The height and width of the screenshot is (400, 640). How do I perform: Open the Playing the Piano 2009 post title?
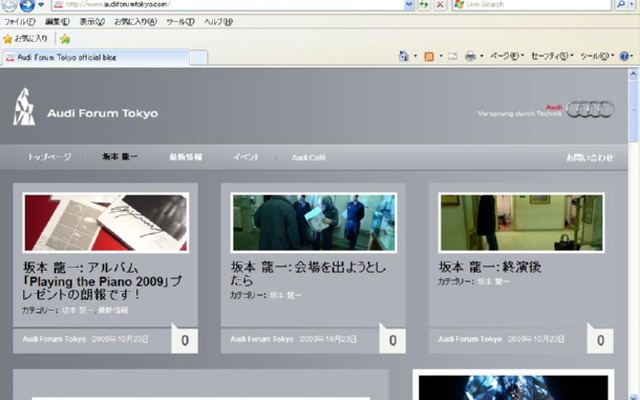click(x=102, y=281)
